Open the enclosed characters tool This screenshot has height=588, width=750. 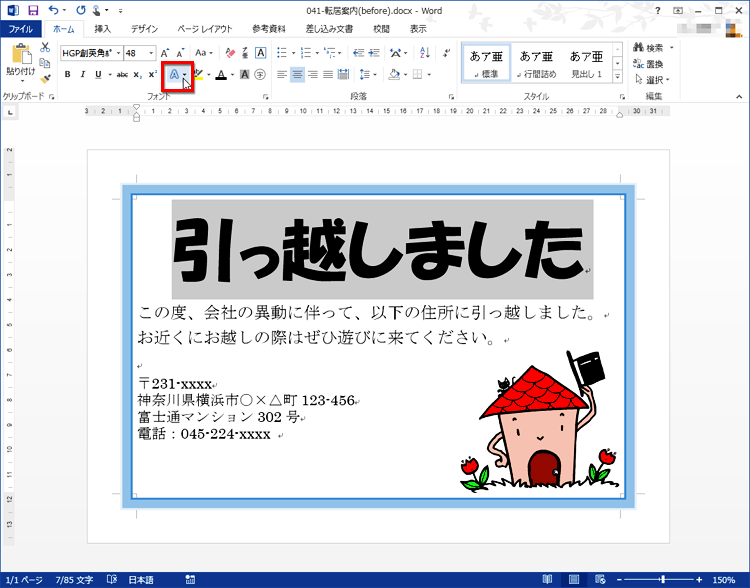pos(260,75)
